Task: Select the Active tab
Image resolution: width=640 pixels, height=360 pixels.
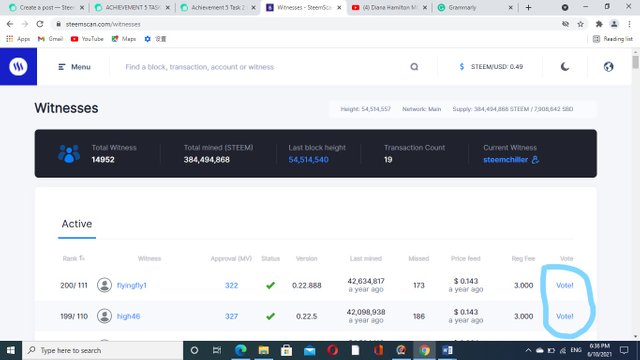Action: (x=77, y=224)
